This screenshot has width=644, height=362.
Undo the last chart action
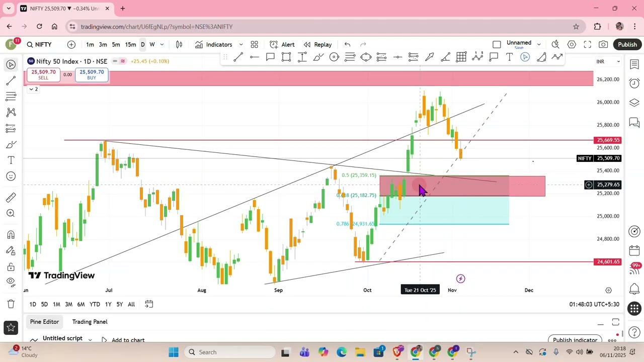(347, 45)
